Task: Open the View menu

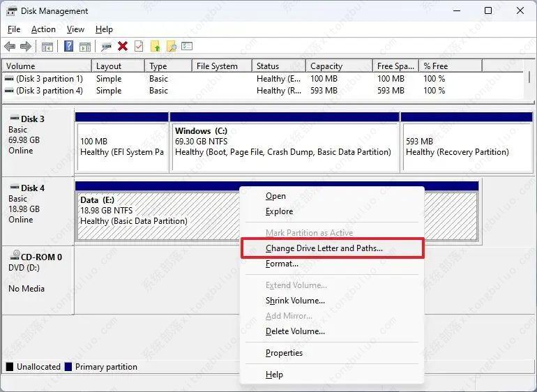Action: (x=75, y=29)
